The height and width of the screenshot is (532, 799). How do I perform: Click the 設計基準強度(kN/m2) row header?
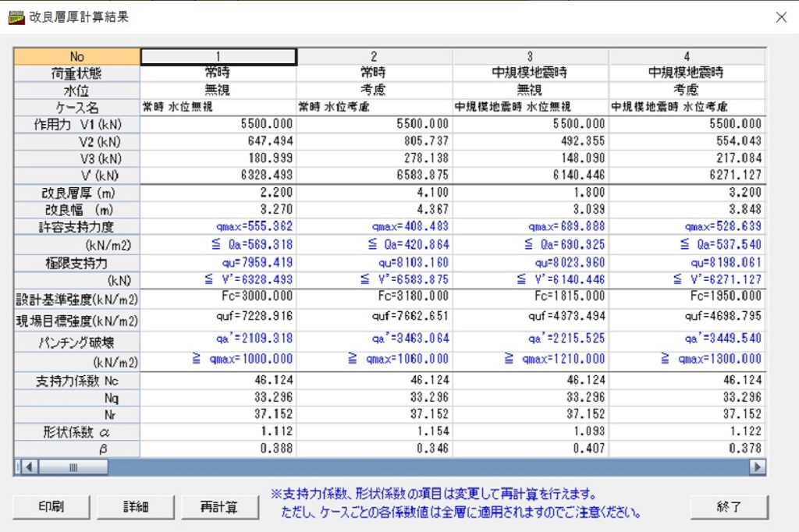click(77, 300)
